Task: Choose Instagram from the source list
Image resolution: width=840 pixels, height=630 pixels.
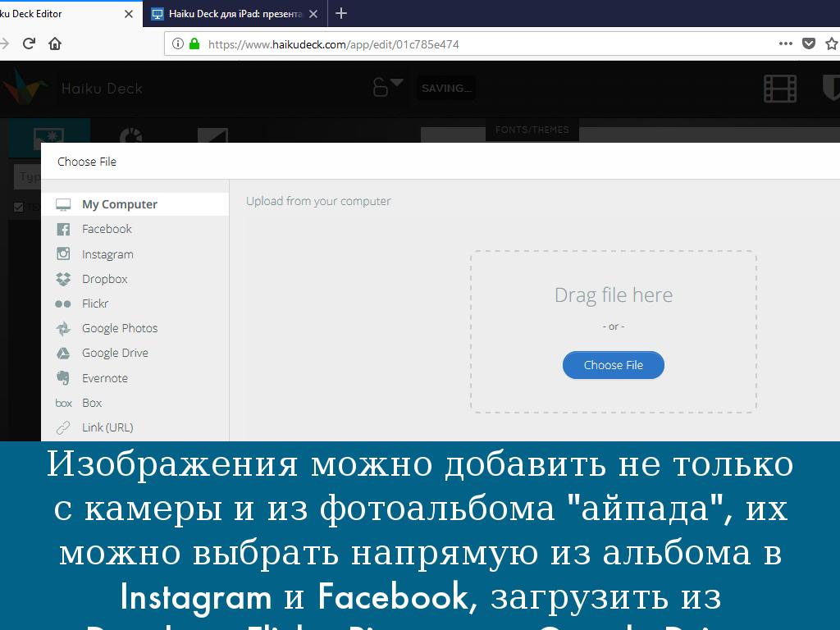Action: (x=107, y=254)
